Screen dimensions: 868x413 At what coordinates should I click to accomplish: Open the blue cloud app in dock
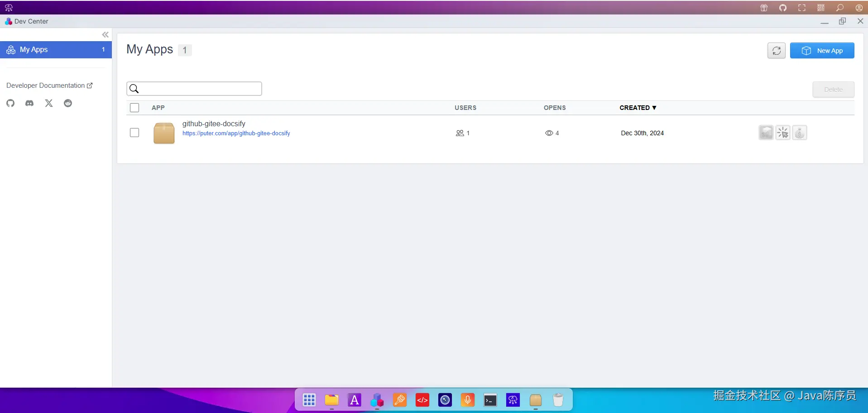coord(513,400)
